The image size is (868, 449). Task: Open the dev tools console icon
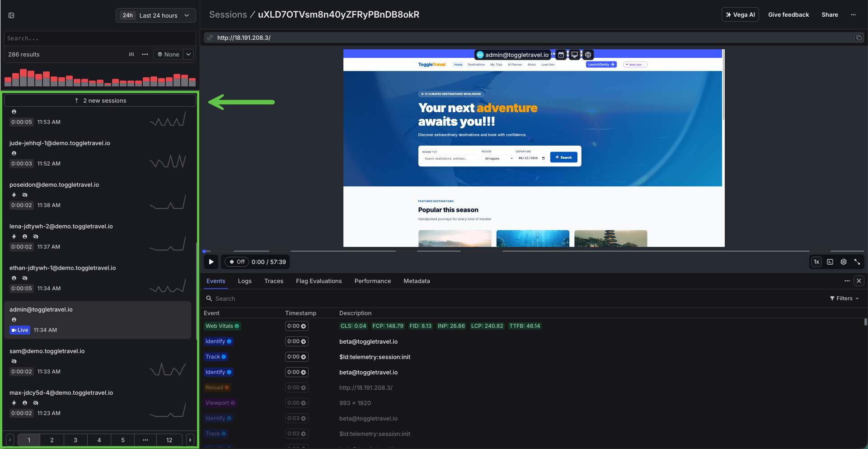click(830, 262)
